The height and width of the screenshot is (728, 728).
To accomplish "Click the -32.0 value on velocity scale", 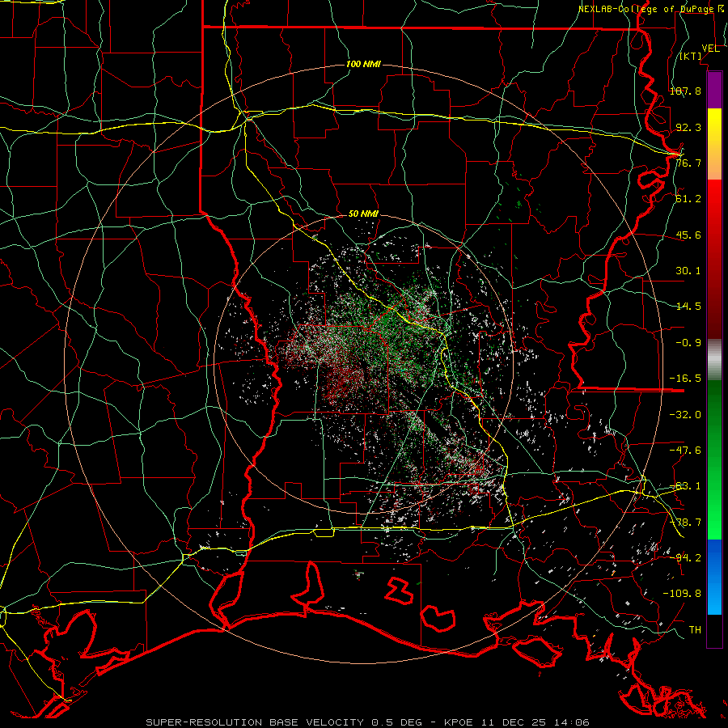I will tap(685, 415).
